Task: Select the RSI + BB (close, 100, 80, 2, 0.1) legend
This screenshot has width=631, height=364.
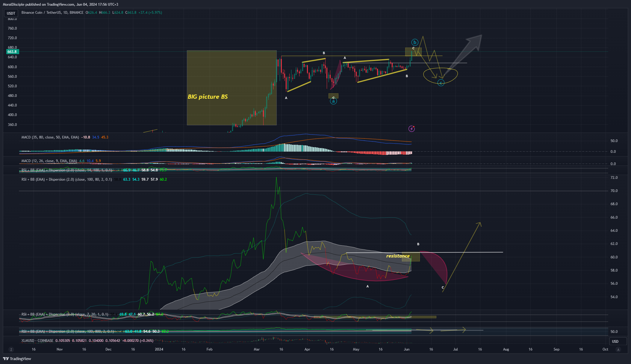Action: click(x=66, y=179)
